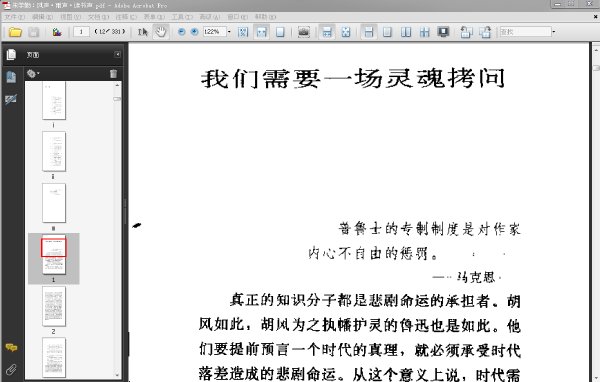Click the thumbnail panel scrollbar handle
The height and width of the screenshot is (382, 600).
pyautogui.click(x=117, y=99)
